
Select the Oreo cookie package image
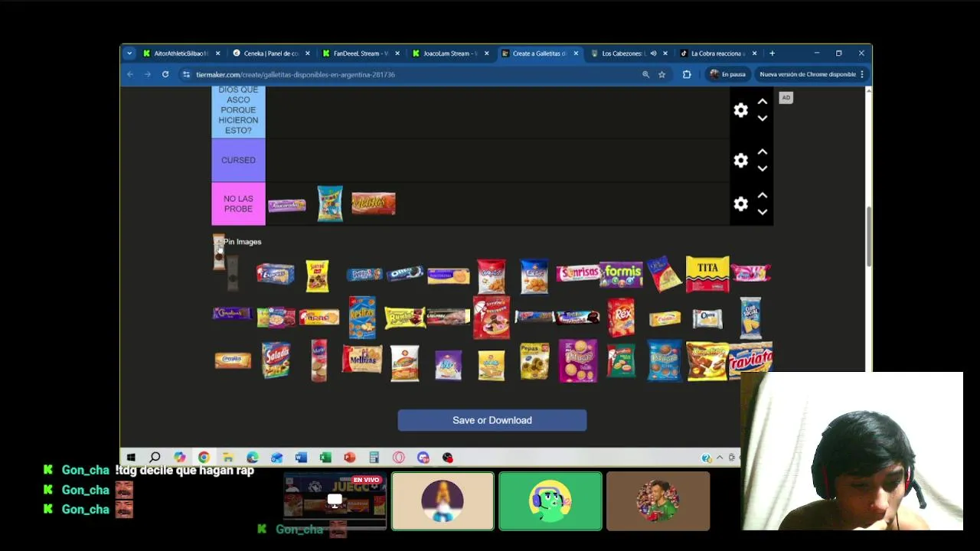coord(405,273)
